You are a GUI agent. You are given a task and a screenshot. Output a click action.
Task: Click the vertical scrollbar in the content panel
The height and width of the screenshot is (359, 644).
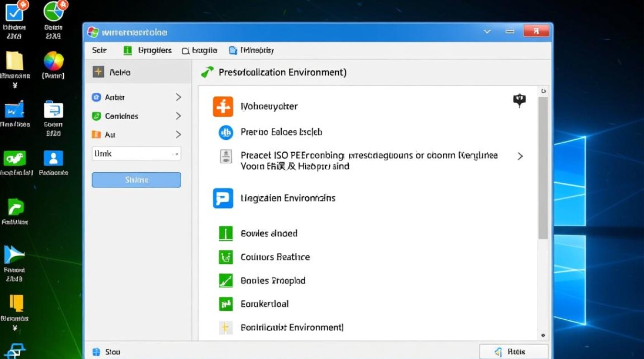point(543,168)
